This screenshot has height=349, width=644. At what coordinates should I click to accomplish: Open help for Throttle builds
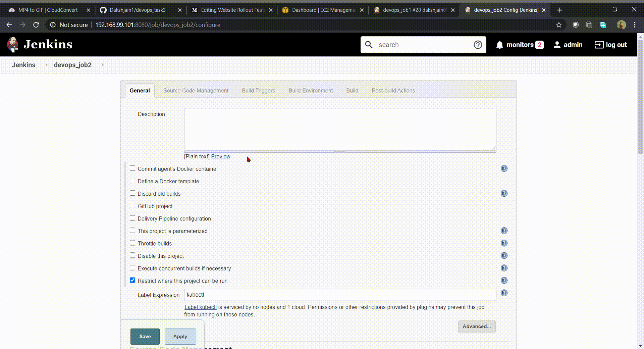click(504, 243)
